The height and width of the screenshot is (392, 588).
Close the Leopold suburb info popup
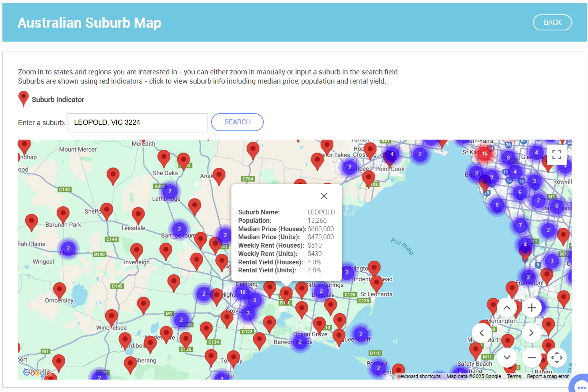click(x=324, y=196)
